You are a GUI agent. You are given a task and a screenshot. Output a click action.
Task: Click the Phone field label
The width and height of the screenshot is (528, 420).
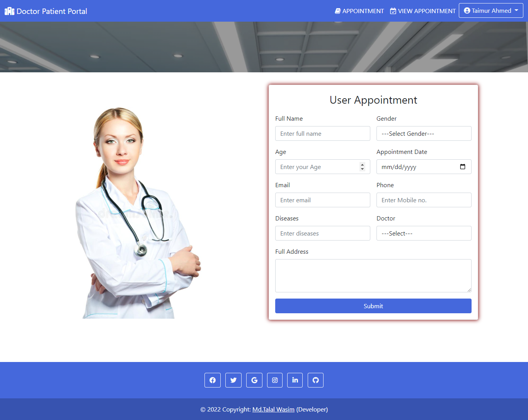(385, 185)
